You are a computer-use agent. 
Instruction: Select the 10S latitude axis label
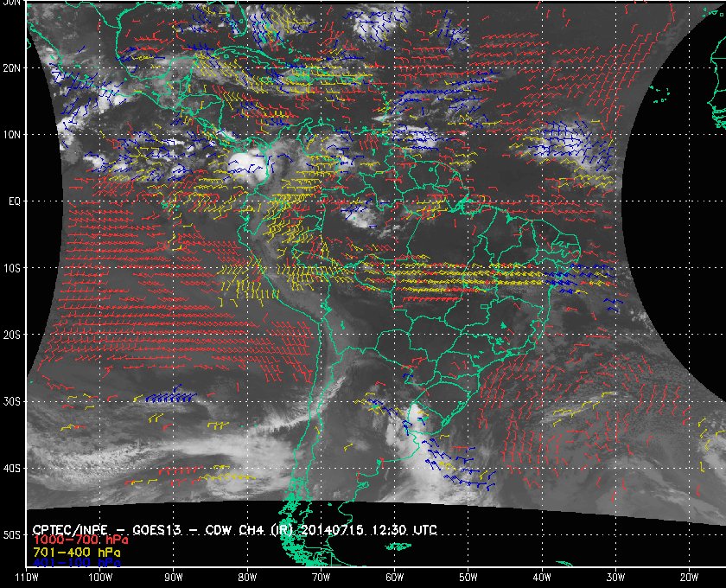coord(11,268)
